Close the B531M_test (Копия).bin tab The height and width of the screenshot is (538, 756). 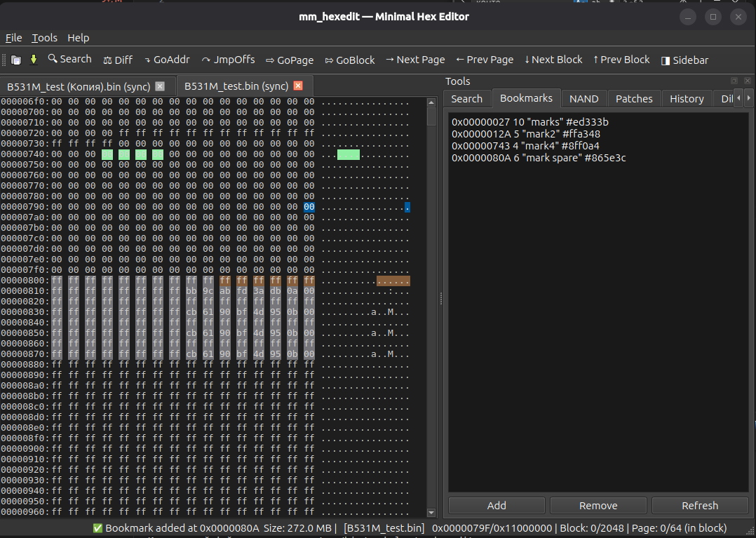[x=160, y=86]
